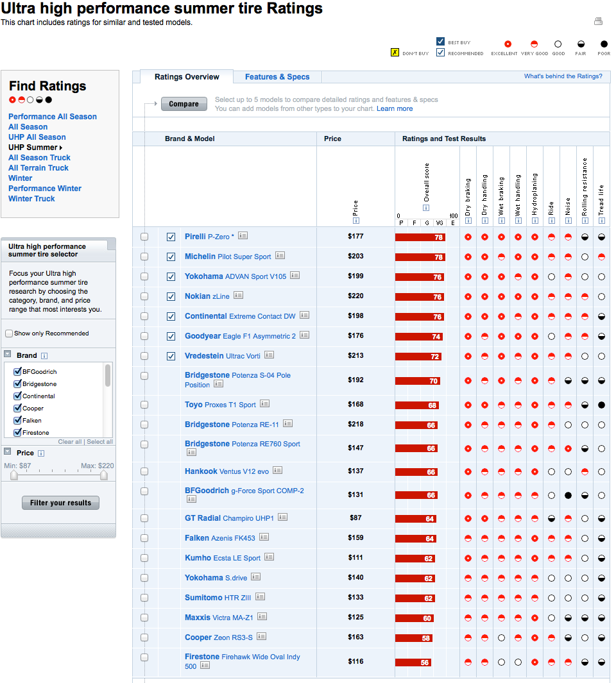Open details icon next to Hankook Ventus V12 evo
This screenshot has height=683, width=616.
[x=277, y=471]
